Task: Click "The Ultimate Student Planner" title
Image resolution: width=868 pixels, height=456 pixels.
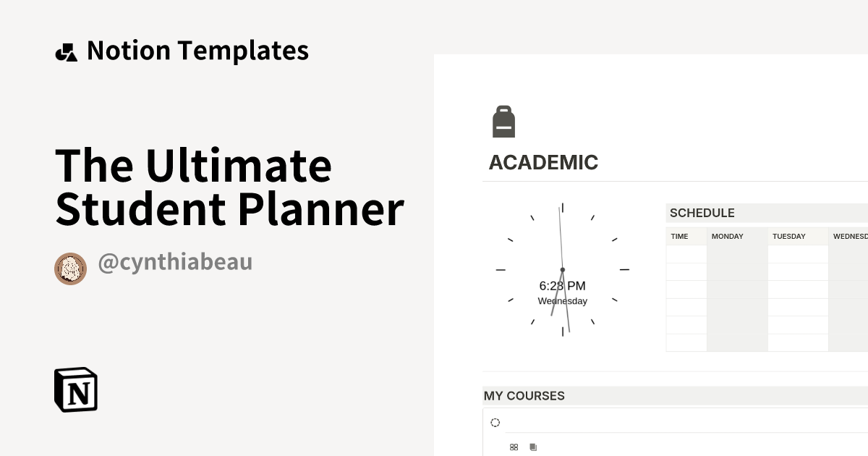Action: (x=229, y=187)
